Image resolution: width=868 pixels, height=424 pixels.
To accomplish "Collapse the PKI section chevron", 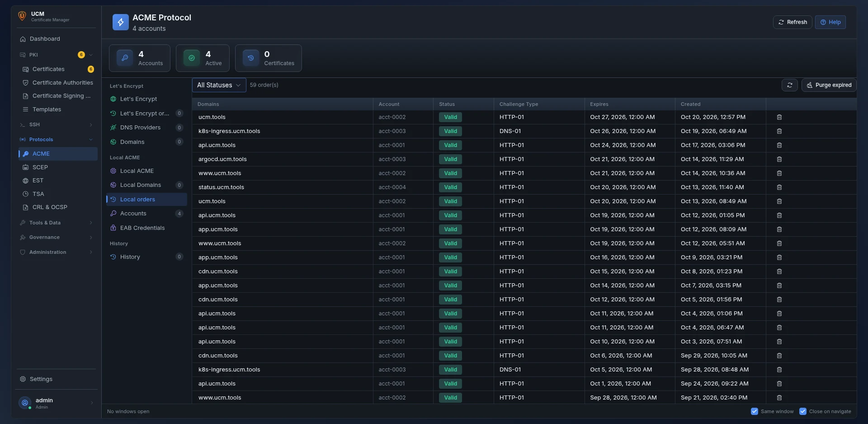I will coord(91,55).
